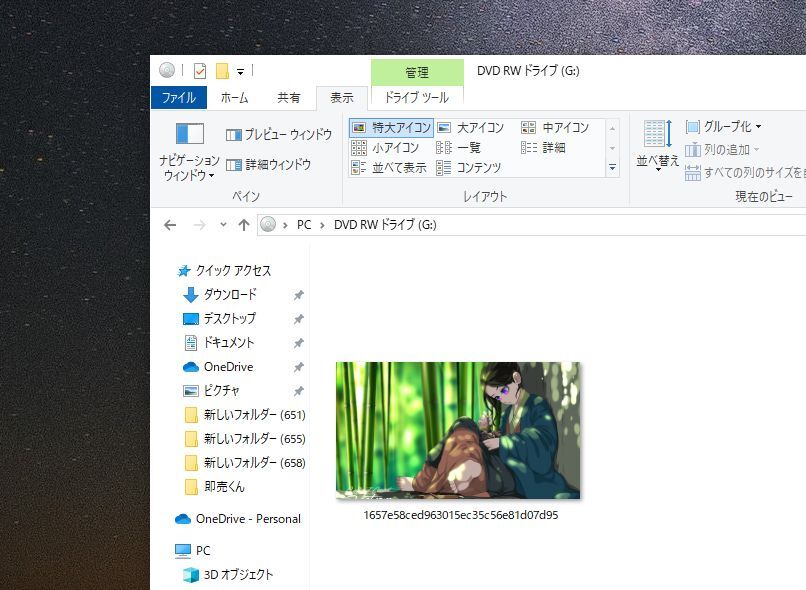The image size is (806, 590).
Task: Open 新しいフォルダー (658)
Action: [245, 463]
